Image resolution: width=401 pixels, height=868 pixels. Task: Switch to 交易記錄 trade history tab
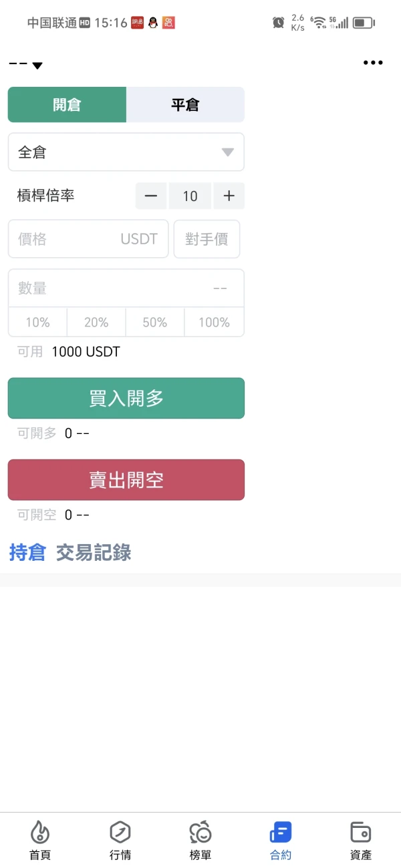coord(94,552)
